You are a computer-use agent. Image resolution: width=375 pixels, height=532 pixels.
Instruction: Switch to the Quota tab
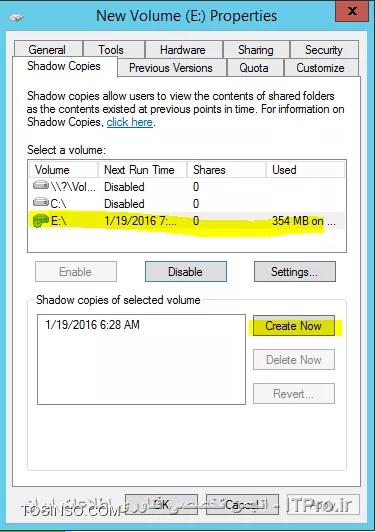tap(255, 68)
